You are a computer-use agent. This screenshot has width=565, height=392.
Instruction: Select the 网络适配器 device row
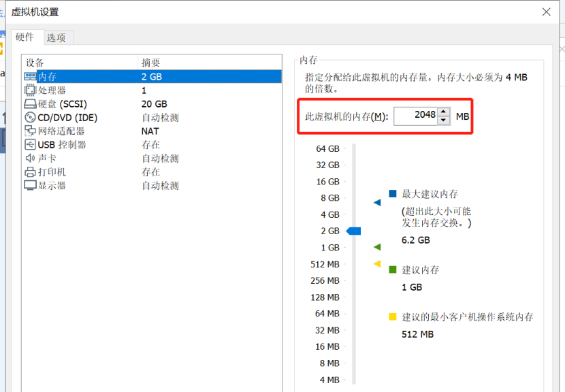pos(152,131)
